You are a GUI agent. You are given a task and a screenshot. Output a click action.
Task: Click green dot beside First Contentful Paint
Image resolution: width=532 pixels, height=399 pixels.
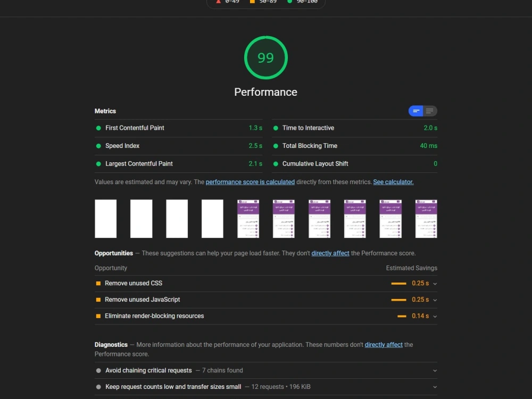tap(98, 128)
